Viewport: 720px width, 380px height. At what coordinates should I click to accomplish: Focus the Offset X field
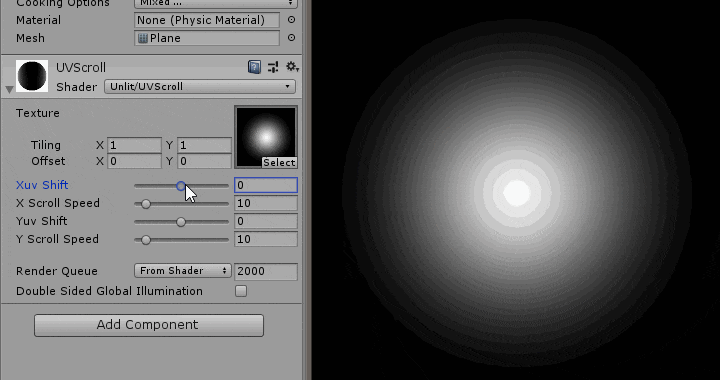pos(134,161)
